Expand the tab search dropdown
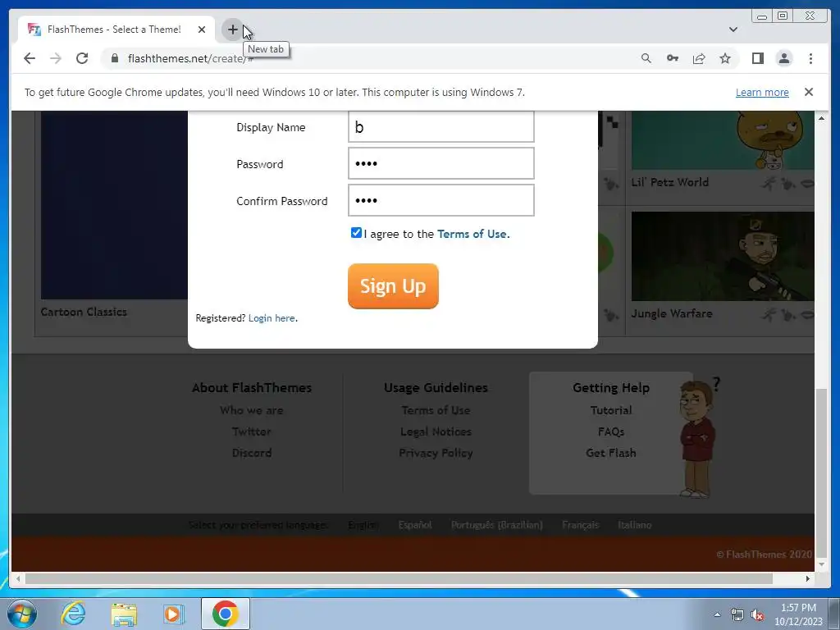 pos(733,30)
